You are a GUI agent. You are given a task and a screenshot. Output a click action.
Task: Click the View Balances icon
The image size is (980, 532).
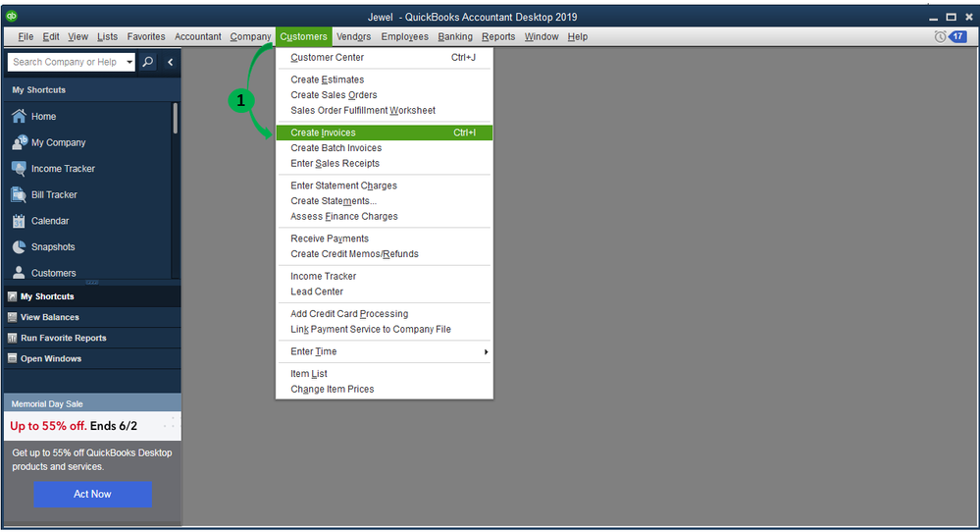pyautogui.click(x=12, y=317)
